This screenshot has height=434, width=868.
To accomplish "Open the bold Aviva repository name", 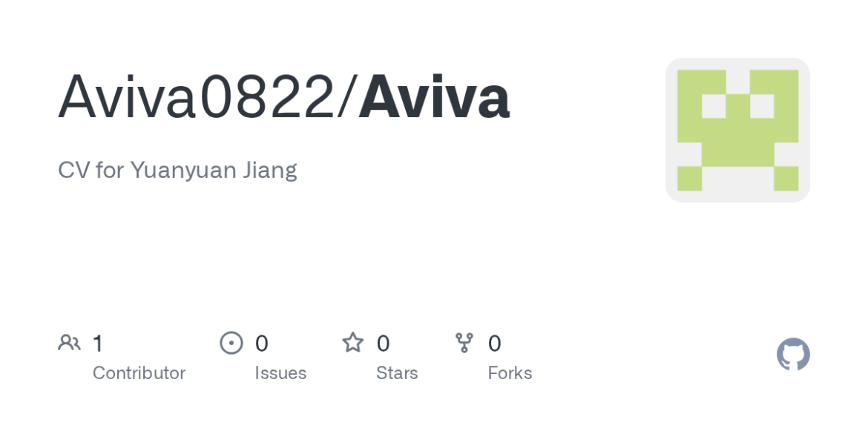I will coord(434,98).
